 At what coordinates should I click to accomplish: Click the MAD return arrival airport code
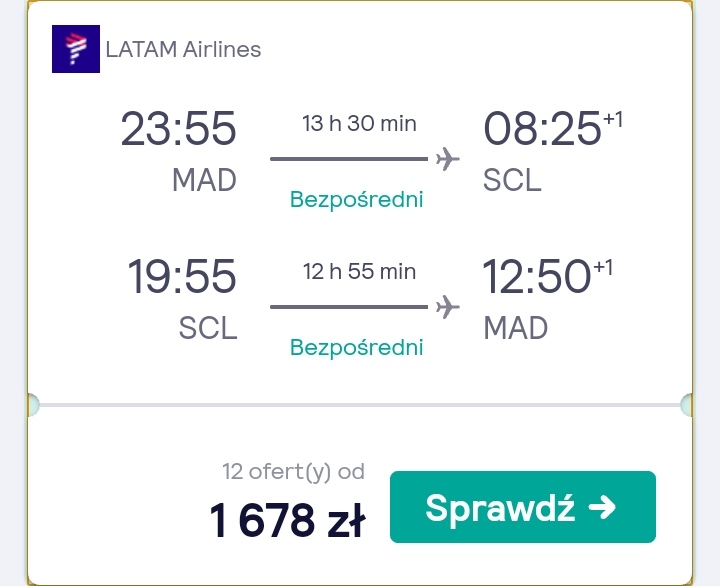(516, 328)
